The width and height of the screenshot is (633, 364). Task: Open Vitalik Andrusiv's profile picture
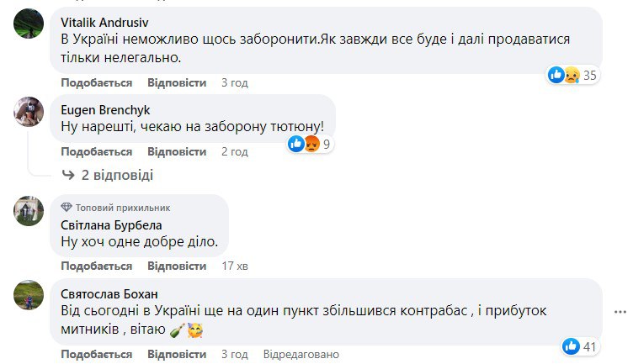(29, 24)
